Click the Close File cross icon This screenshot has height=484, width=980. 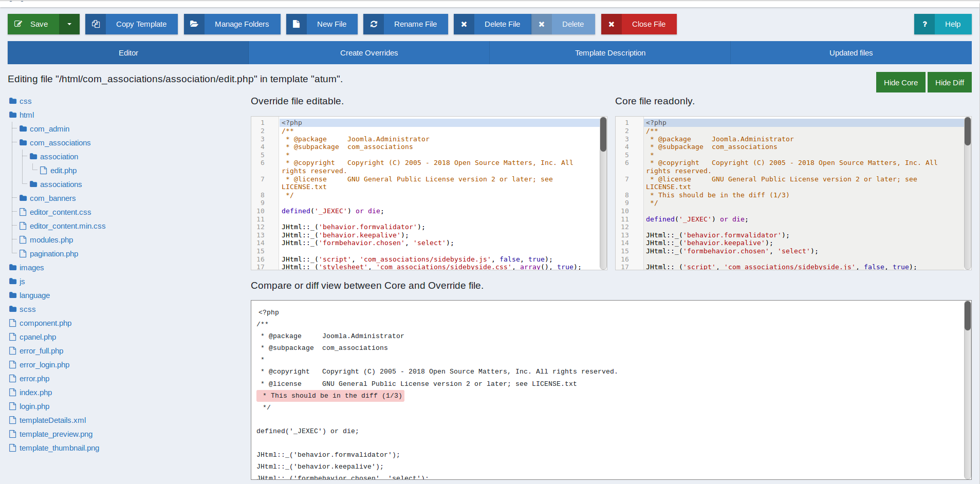(612, 24)
